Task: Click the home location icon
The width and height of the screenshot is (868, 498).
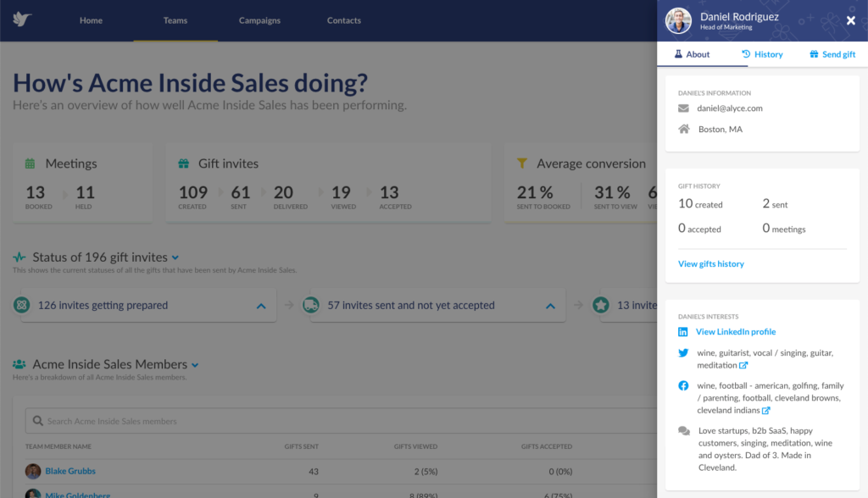Action: 684,129
